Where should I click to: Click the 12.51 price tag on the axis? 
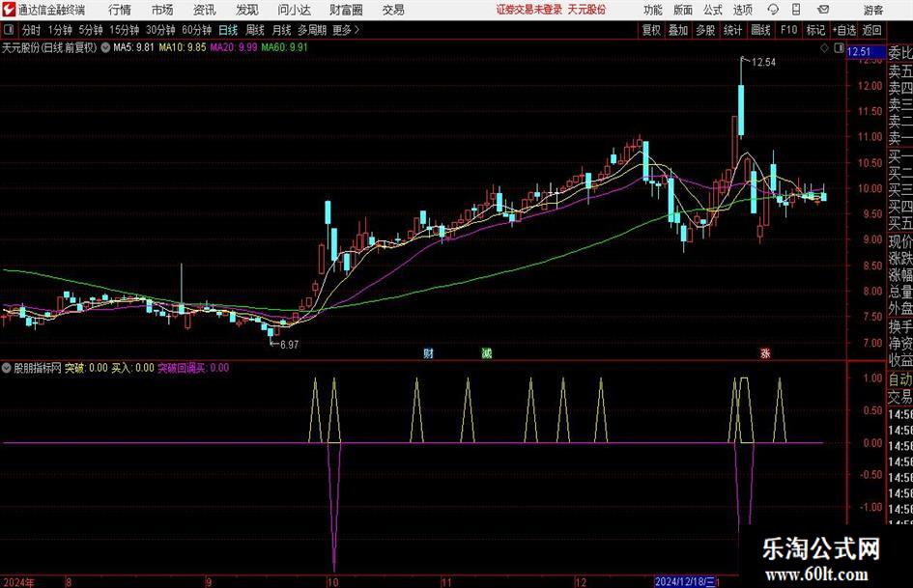click(866, 52)
